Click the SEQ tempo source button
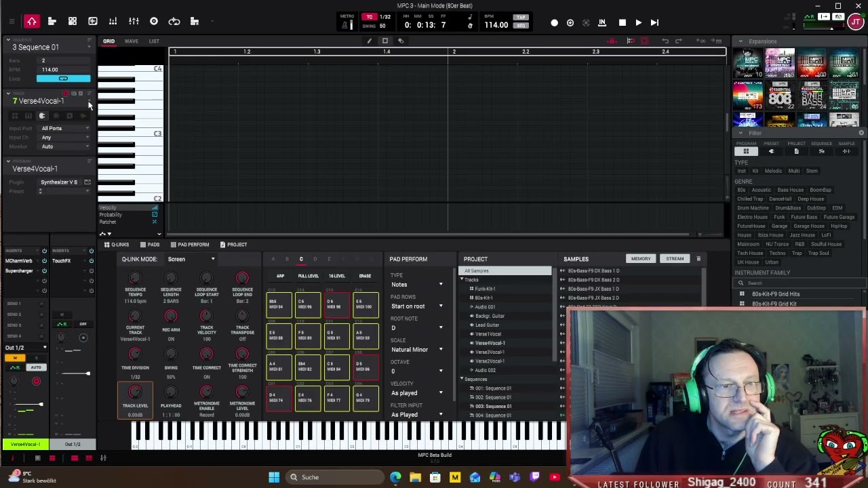 [521, 26]
